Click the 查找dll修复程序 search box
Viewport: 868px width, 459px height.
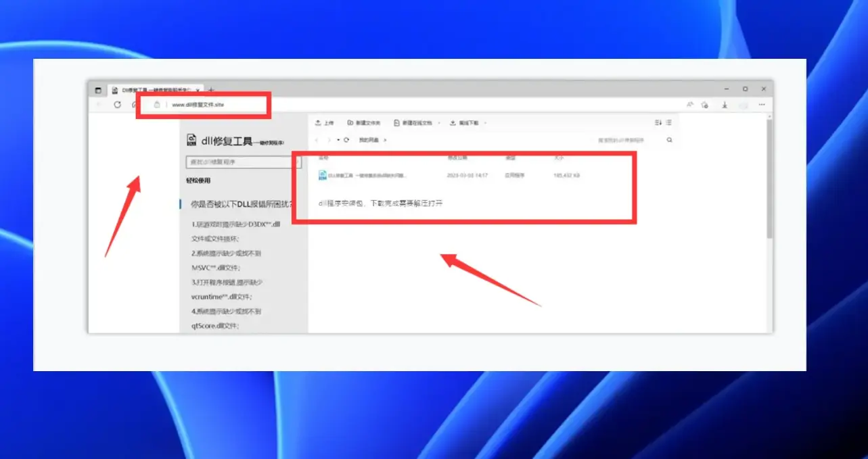coord(244,162)
